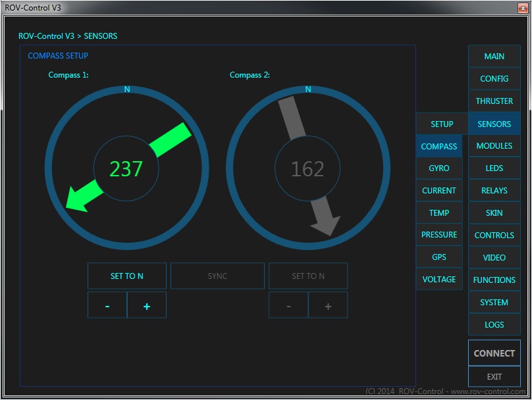Select the VOLTAGE sensor section
The height and width of the screenshot is (400, 532).
439,279
